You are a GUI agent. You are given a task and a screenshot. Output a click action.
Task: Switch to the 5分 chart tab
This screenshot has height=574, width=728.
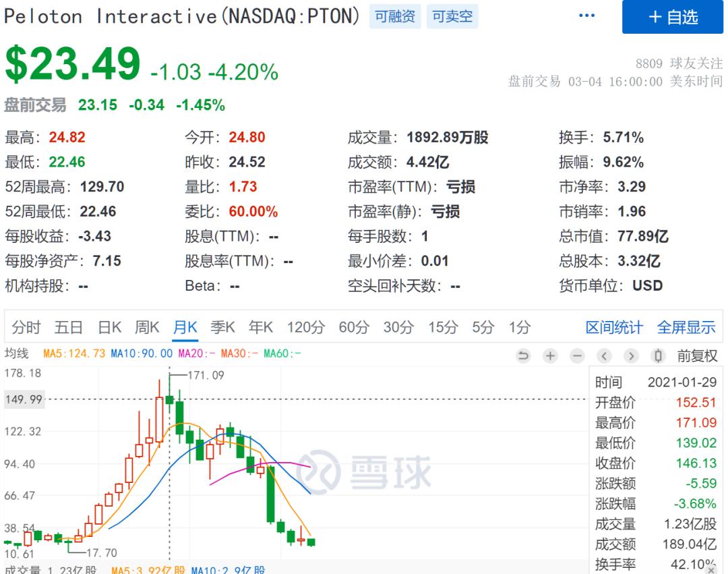[483, 327]
